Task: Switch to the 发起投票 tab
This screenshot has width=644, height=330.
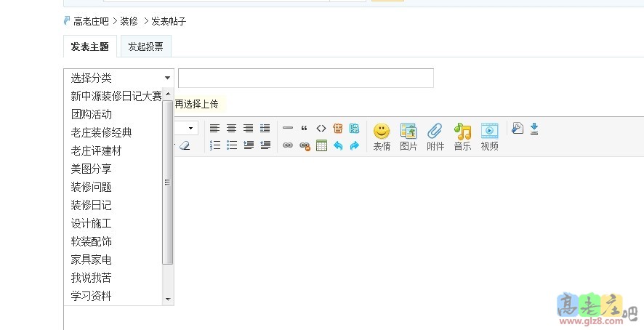Action: click(x=145, y=47)
